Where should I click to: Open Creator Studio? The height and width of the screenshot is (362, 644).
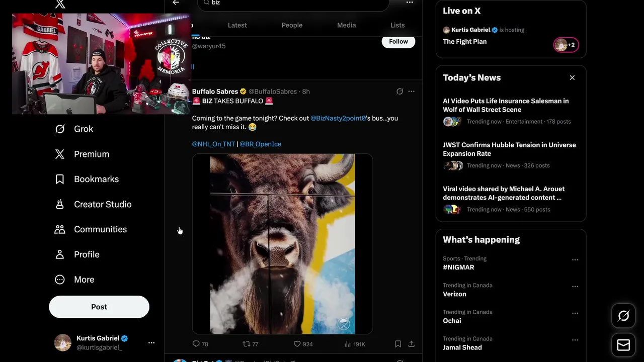click(93, 204)
